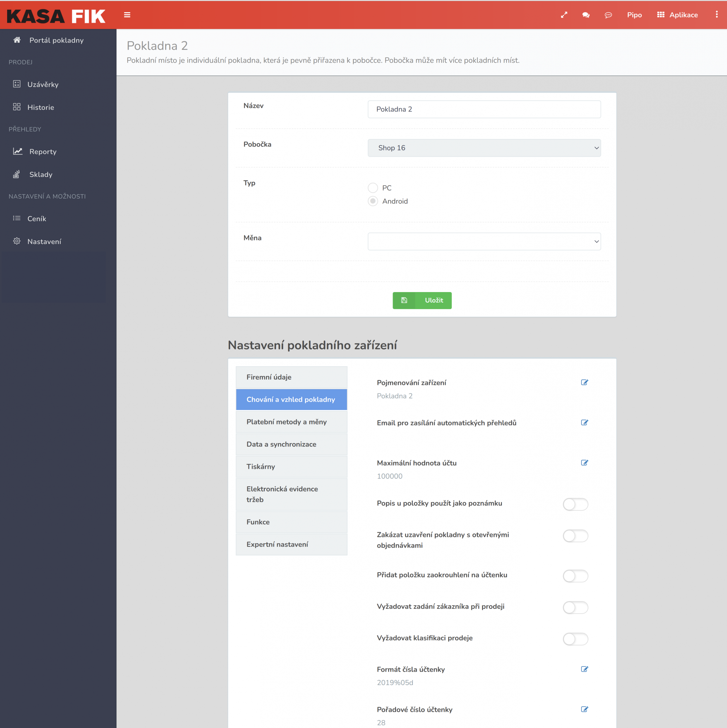Screen dimensions: 727x728
Task: Toggle Vyžadovat klasifikaci prodeje switch
Action: [x=575, y=639]
